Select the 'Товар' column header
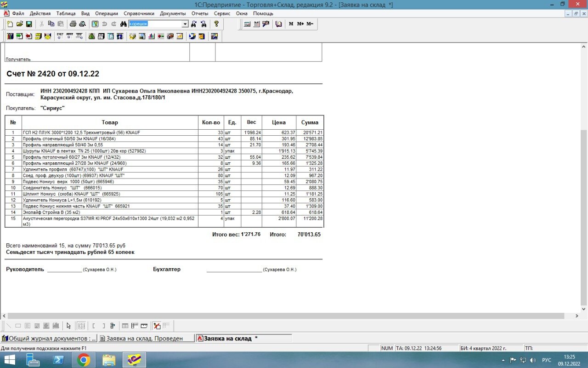The height and width of the screenshot is (368, 588). tap(110, 122)
